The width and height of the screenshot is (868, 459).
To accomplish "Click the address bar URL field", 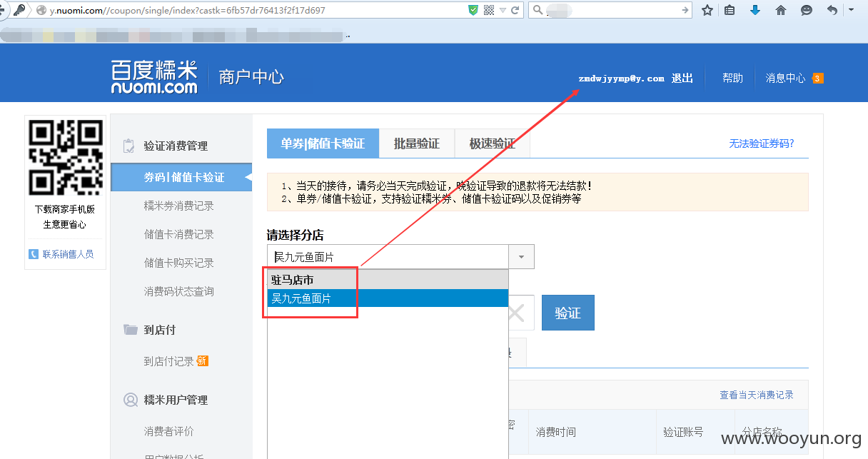I will coord(257,10).
